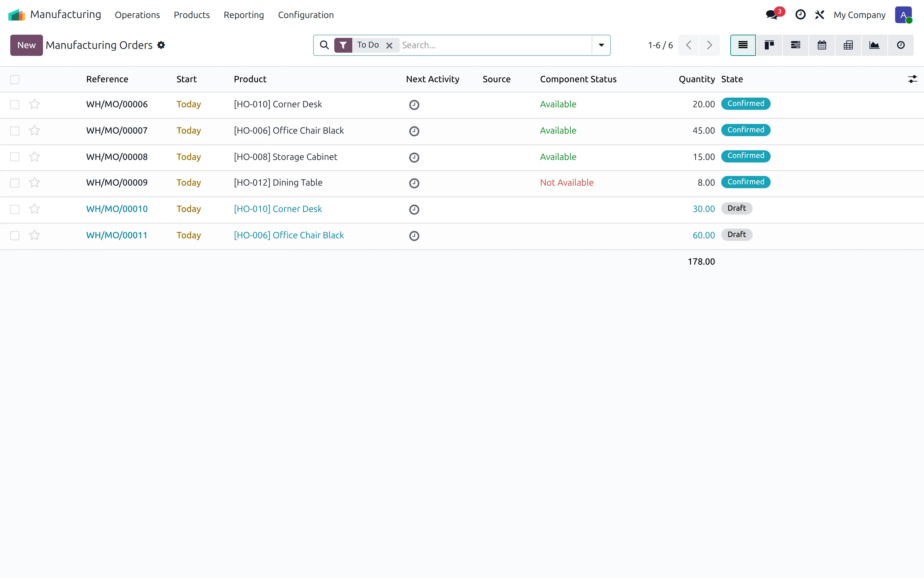Image resolution: width=924 pixels, height=578 pixels.
Task: Open the activities clock icon in navbar
Action: [800, 15]
